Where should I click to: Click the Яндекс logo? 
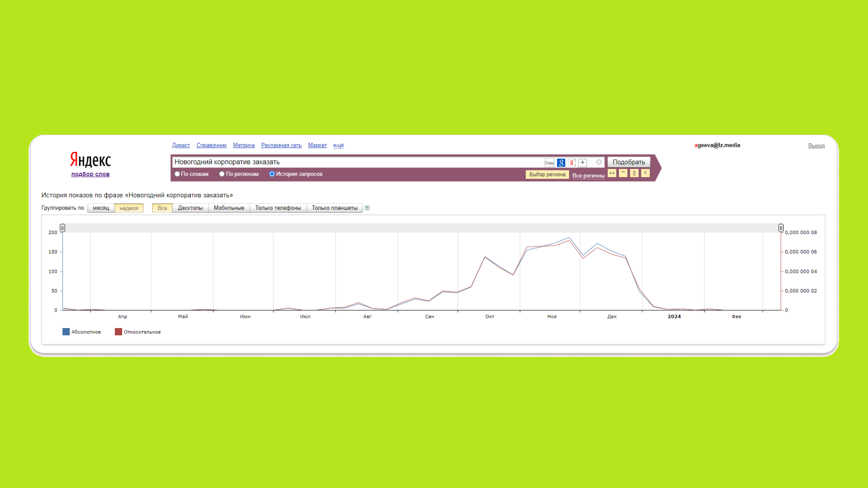coord(90,160)
